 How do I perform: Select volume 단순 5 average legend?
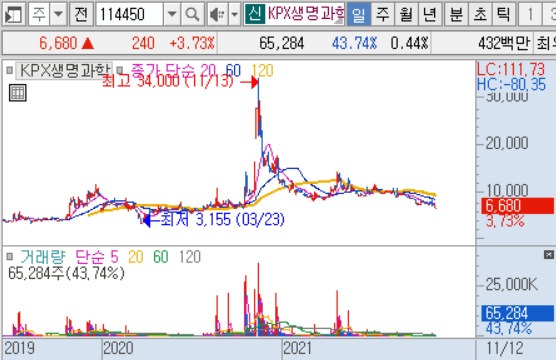[97, 256]
